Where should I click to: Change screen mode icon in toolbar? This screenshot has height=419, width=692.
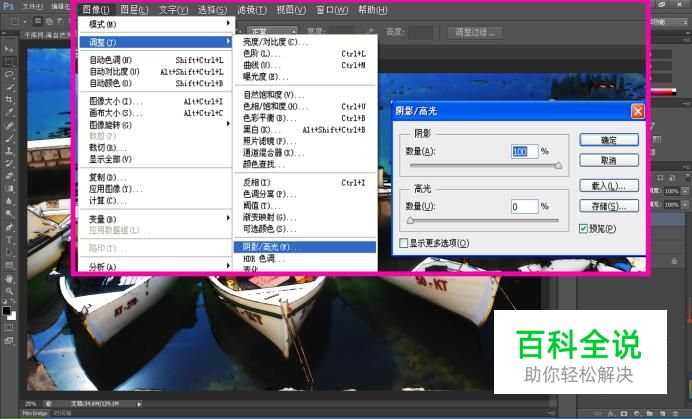[x=9, y=340]
